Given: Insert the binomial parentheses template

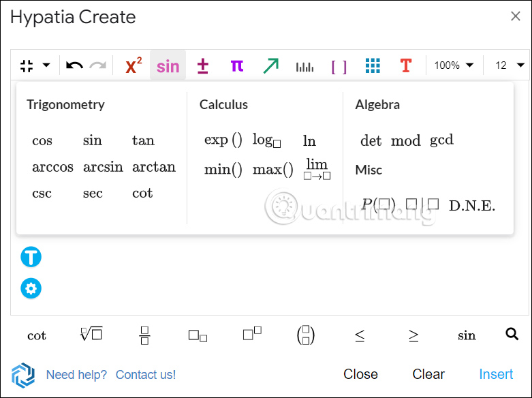Looking at the screenshot, I should pos(306,335).
